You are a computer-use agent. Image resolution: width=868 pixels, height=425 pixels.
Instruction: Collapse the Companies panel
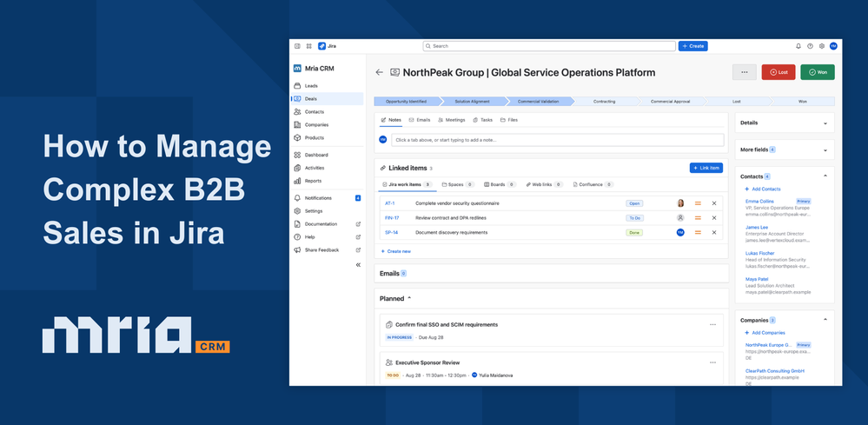[825, 319]
